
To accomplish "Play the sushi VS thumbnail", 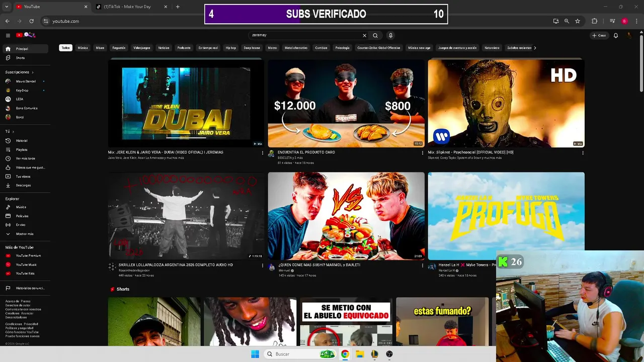I will click(346, 216).
